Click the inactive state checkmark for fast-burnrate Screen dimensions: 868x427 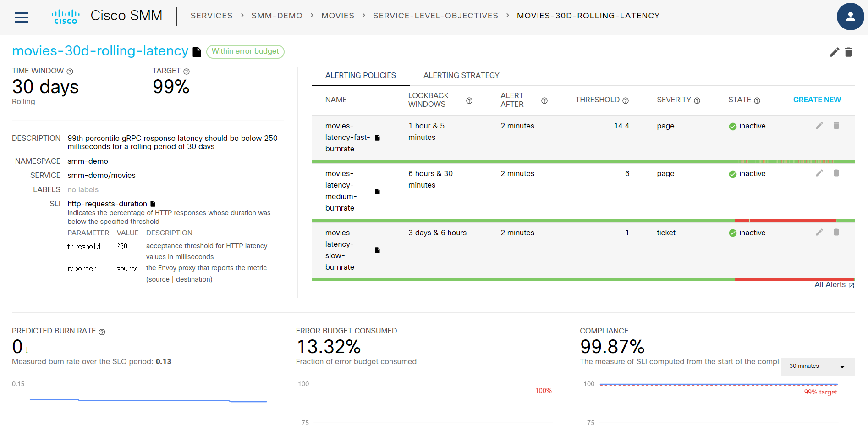click(733, 127)
